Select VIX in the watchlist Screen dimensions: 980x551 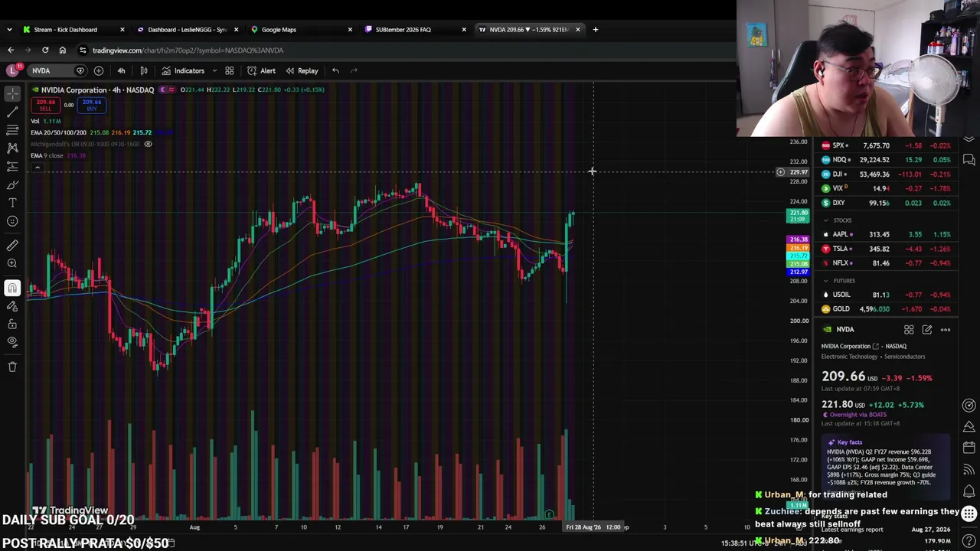886,188
